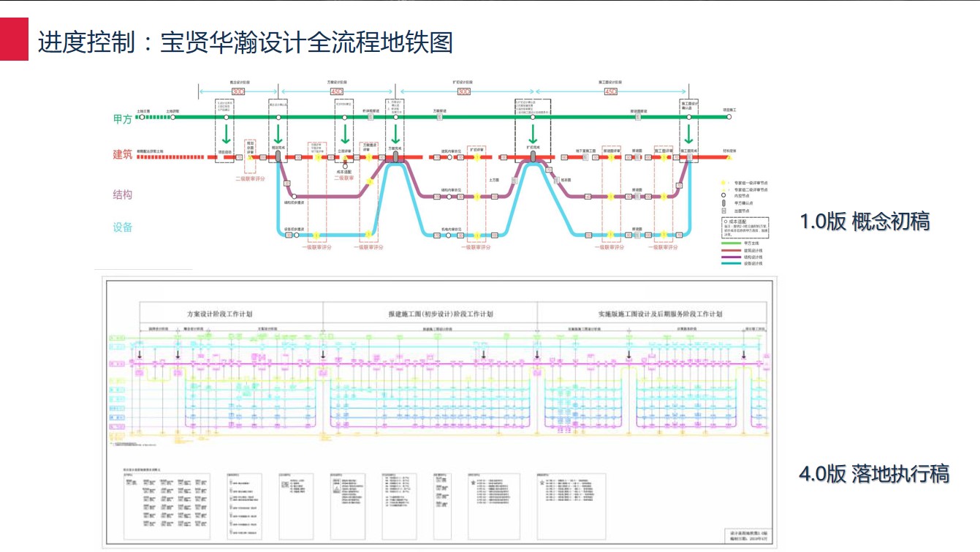The image size is (980, 552).
Task: Click the green arrow above 扩初完成
Action: pyautogui.click(x=533, y=133)
